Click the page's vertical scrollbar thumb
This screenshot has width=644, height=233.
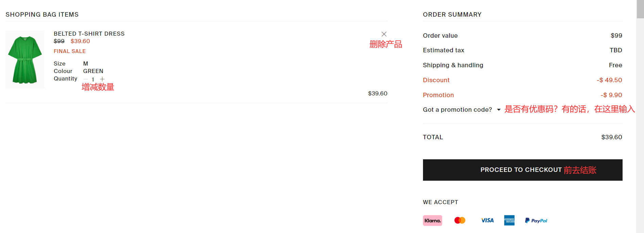click(x=640, y=9)
